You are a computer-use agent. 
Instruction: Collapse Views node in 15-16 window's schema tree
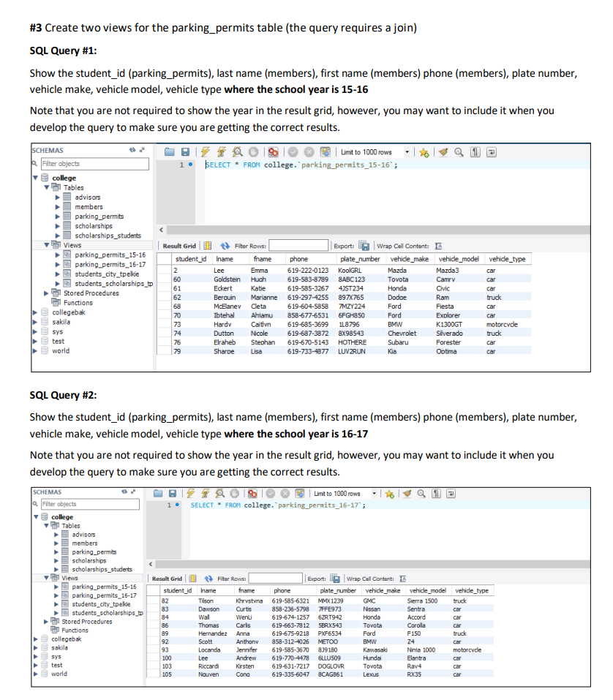[46, 245]
